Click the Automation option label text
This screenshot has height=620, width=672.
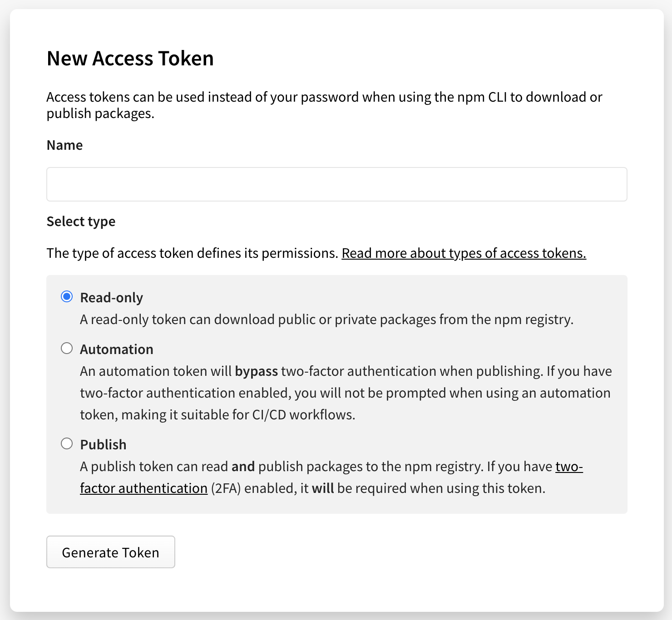pos(117,349)
